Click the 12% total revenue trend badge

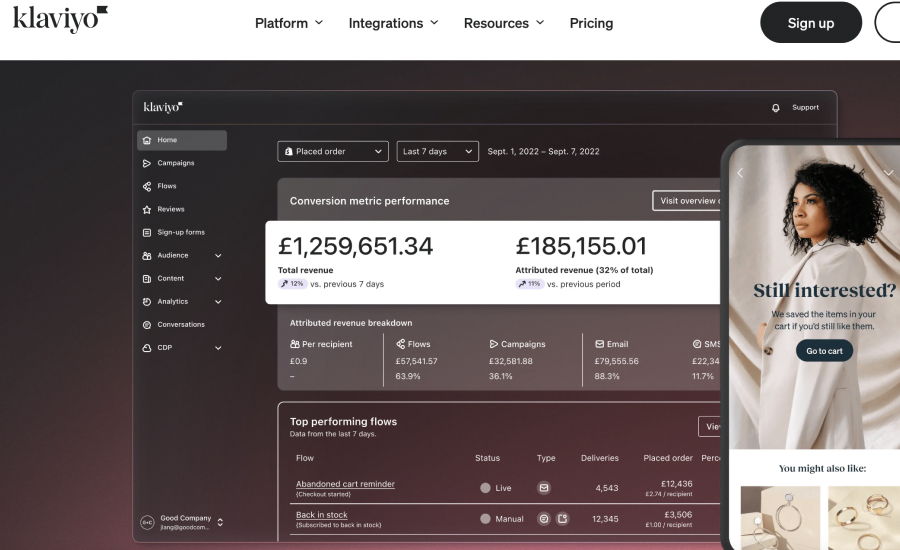pos(292,284)
